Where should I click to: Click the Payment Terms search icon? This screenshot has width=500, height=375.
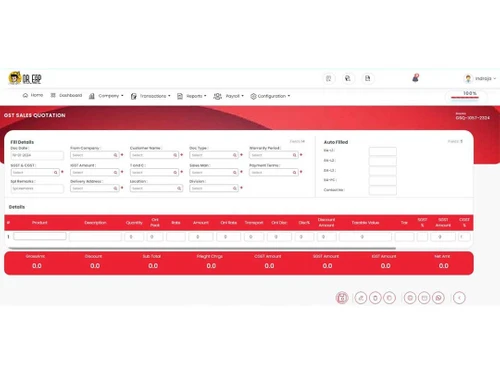[294, 172]
